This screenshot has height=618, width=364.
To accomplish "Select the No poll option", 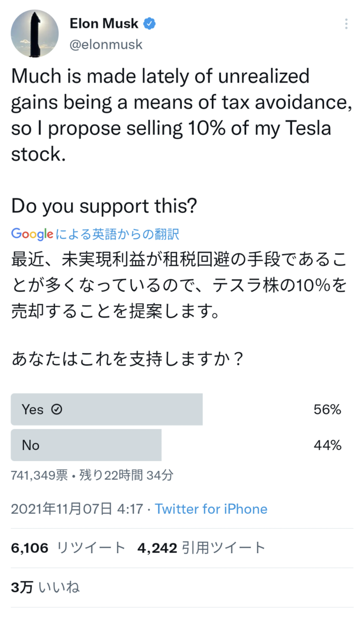I will (x=86, y=445).
